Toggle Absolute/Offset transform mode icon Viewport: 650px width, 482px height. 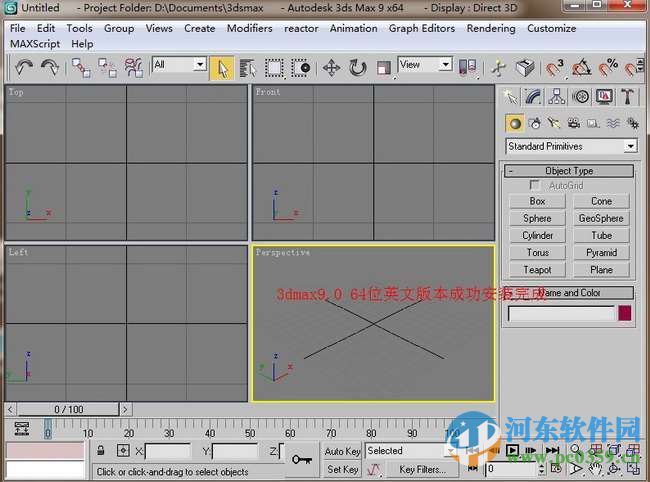123,451
